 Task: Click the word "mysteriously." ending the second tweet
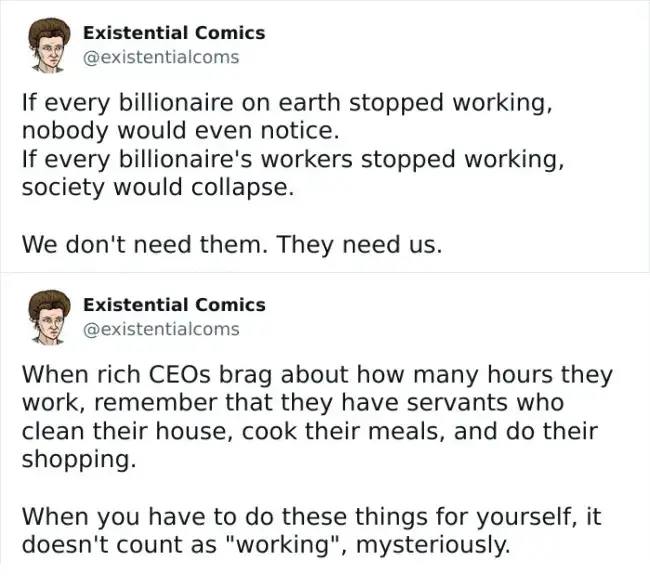click(x=445, y=546)
